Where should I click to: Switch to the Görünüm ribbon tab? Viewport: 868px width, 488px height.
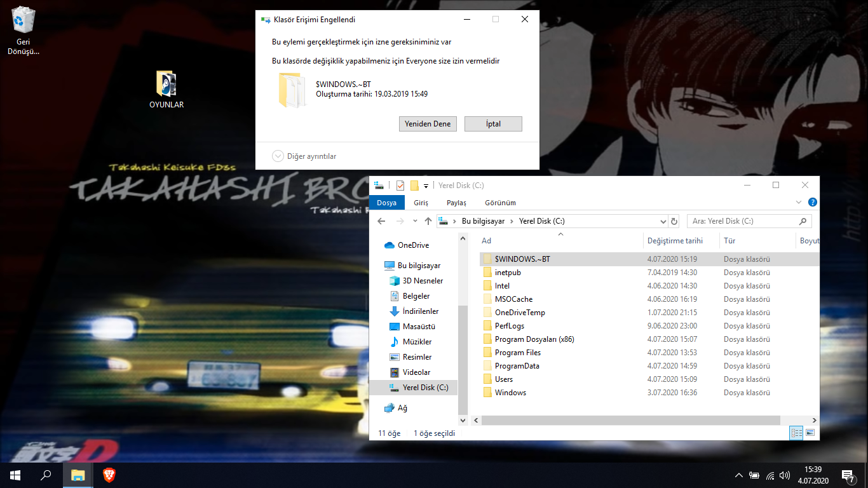500,203
